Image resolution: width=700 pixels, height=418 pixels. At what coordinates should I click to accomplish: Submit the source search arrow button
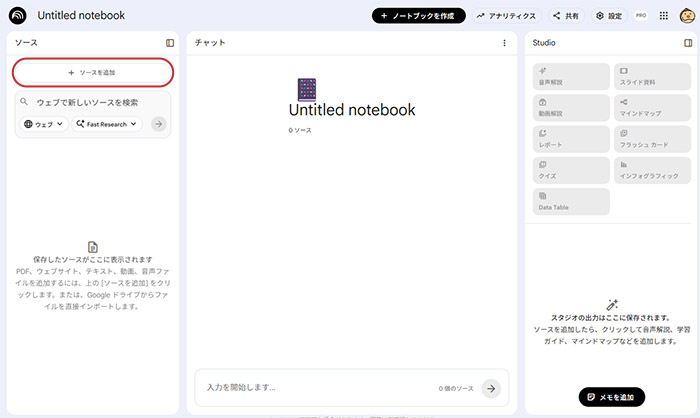[x=158, y=124]
